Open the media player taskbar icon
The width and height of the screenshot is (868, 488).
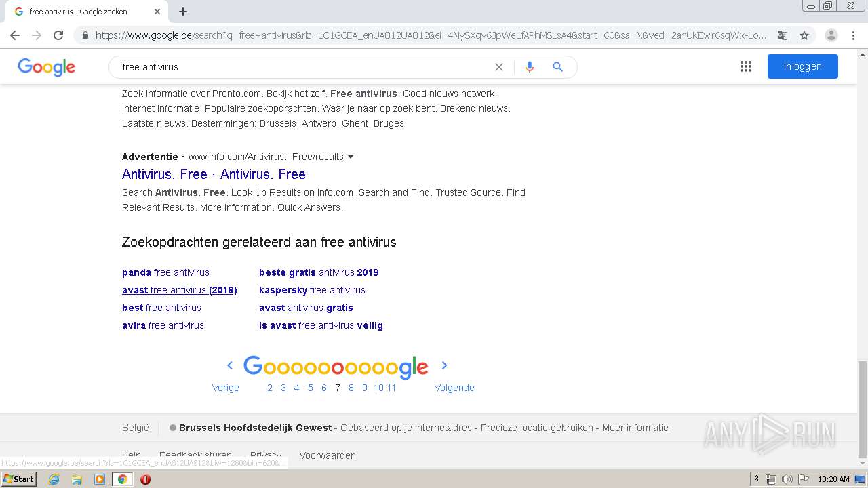click(100, 479)
